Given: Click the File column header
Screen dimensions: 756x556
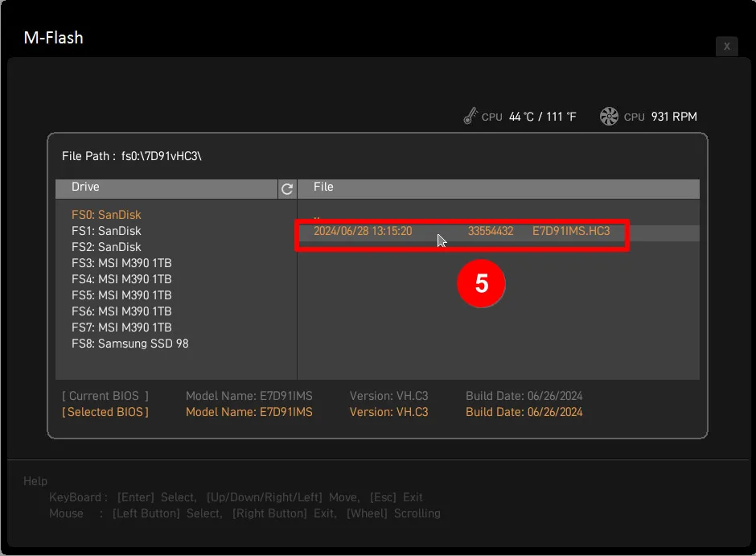Looking at the screenshot, I should point(323,187).
